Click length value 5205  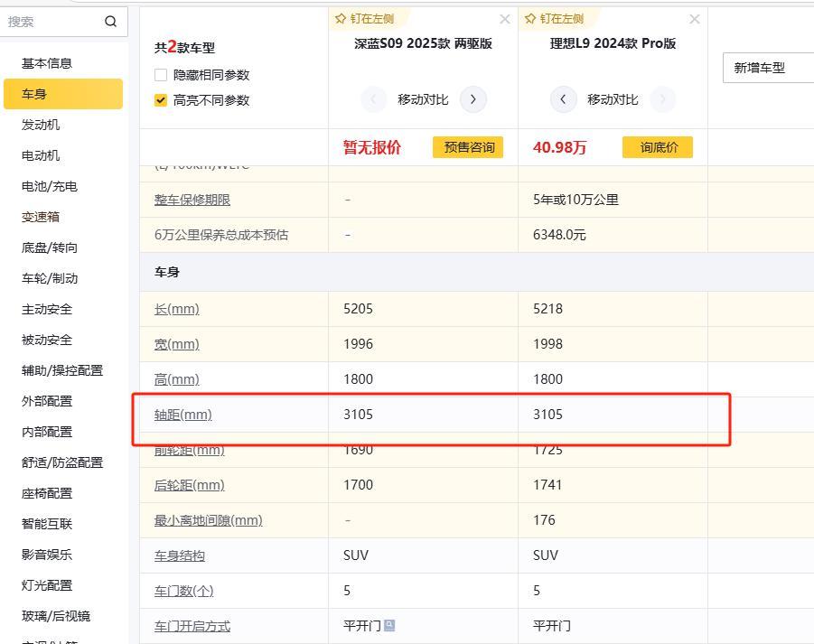(358, 309)
